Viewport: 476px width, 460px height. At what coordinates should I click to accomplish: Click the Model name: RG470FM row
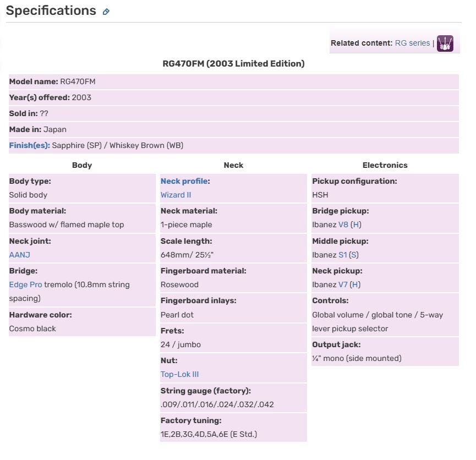(233, 81)
